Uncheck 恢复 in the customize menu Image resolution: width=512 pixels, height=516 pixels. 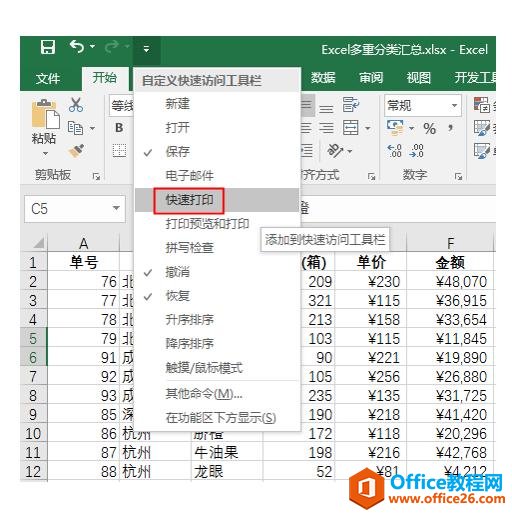pos(217,296)
